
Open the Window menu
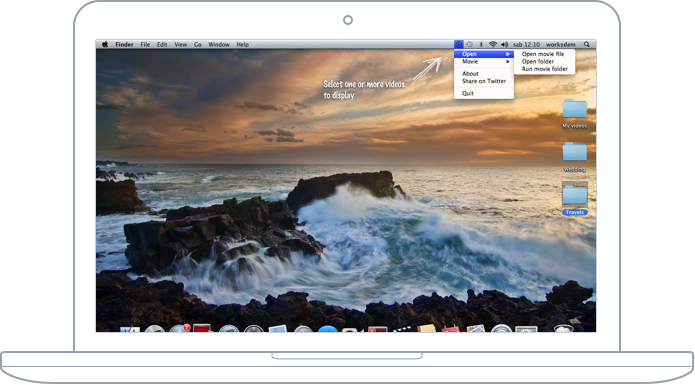(x=219, y=44)
